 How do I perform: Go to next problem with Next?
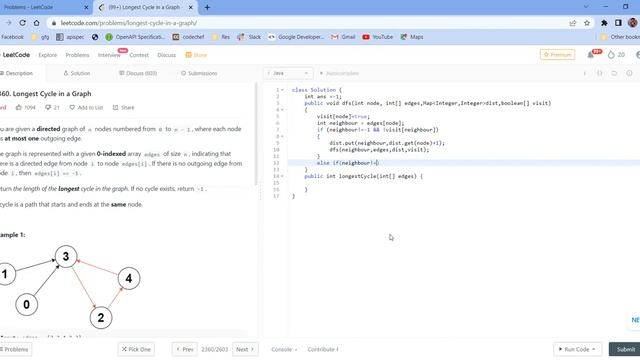point(245,349)
